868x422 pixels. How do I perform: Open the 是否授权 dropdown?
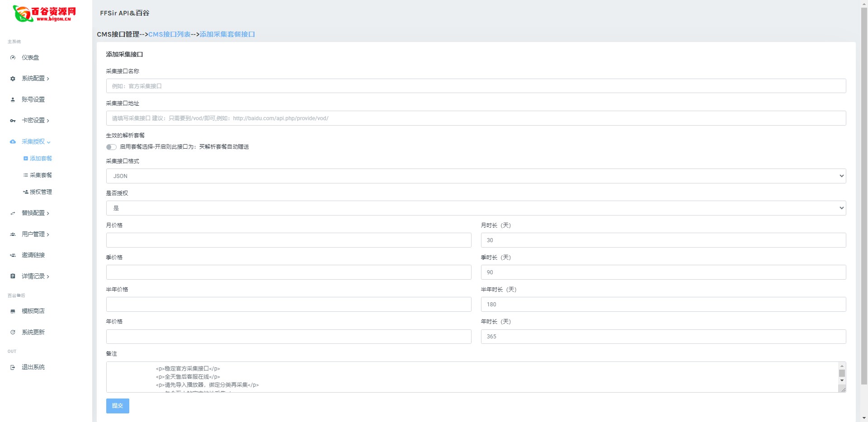pos(476,208)
